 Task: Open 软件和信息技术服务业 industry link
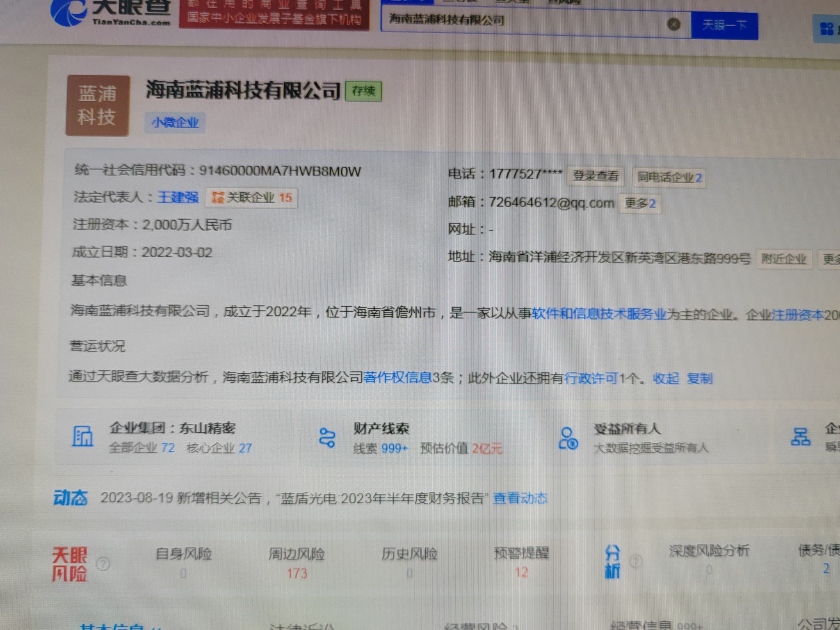(599, 314)
